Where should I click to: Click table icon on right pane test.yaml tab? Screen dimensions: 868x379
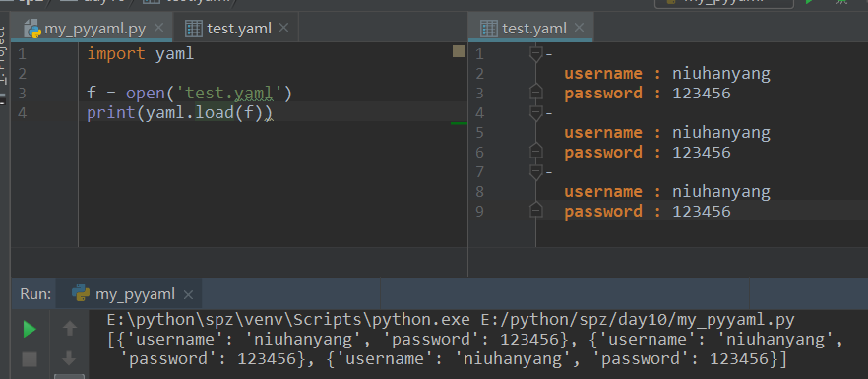click(489, 29)
